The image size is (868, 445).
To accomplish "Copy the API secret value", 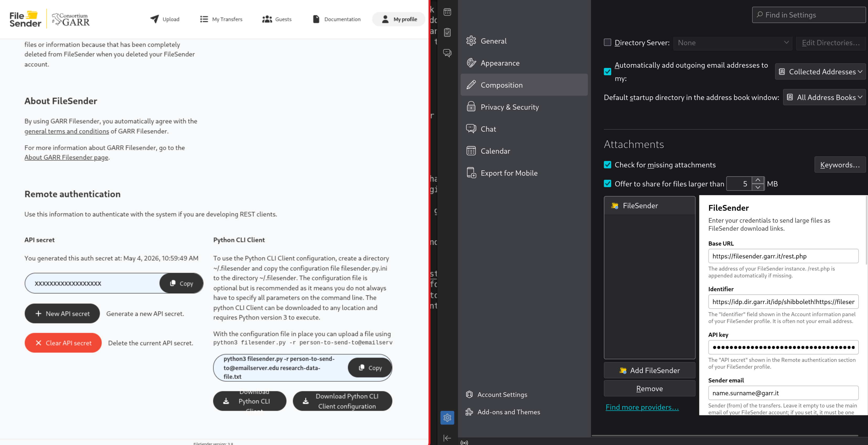I will [181, 283].
